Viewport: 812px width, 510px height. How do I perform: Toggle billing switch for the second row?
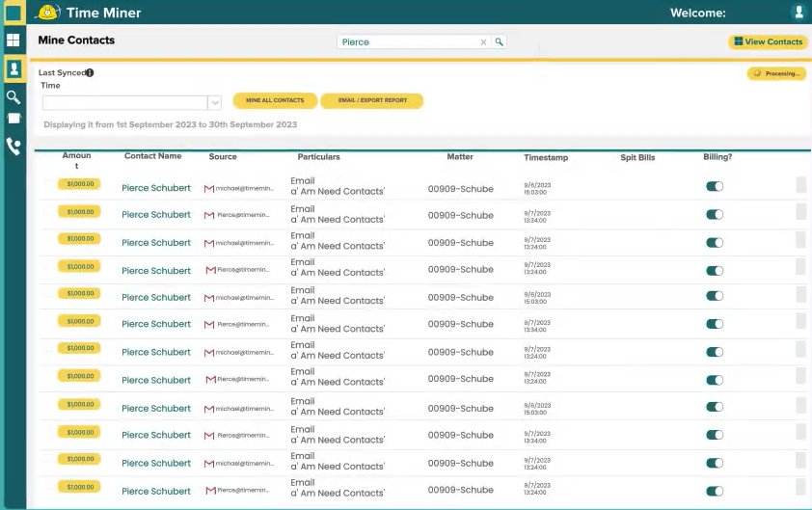[715, 214]
